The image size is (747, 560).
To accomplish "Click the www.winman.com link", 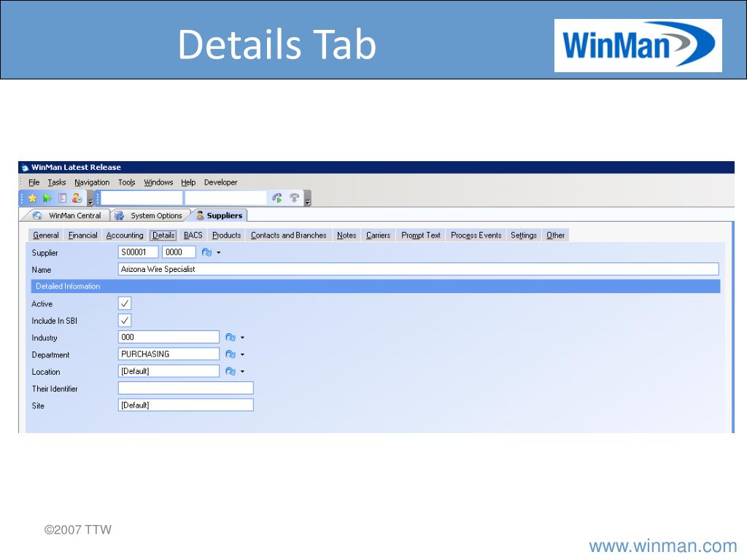I will point(662,545).
